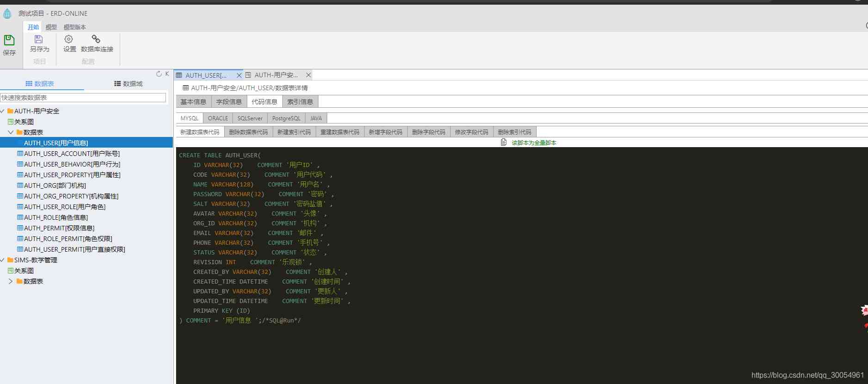Open the 字段信息 tab
868x384 pixels.
pos(229,102)
